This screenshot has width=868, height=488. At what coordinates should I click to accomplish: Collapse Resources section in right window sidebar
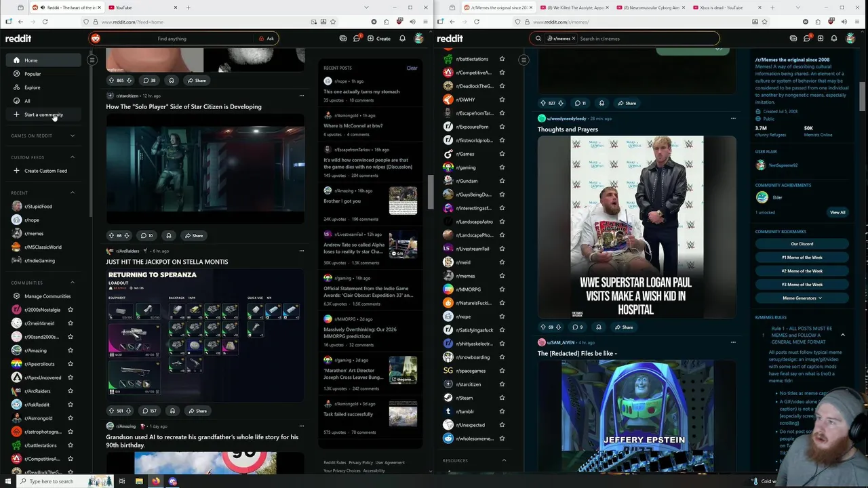(504, 460)
